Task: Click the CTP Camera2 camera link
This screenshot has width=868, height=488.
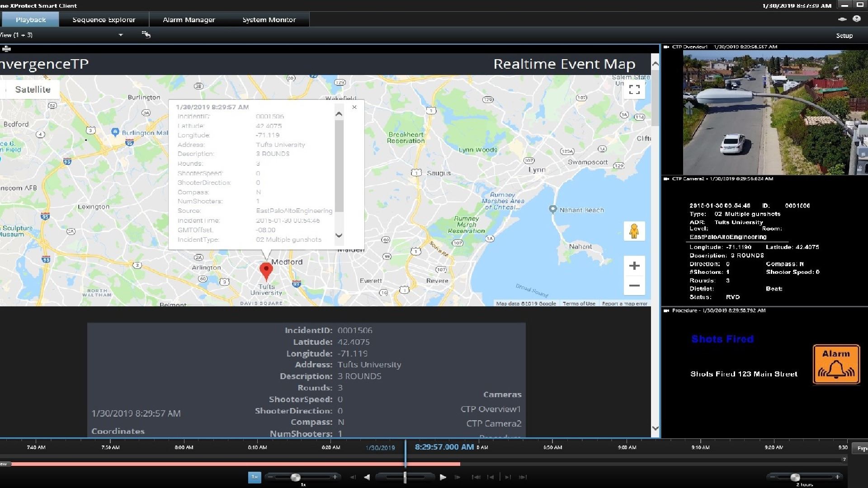Action: tap(494, 423)
